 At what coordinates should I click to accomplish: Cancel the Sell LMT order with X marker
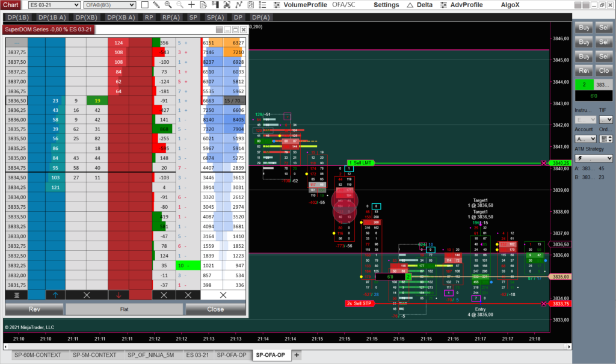544,162
